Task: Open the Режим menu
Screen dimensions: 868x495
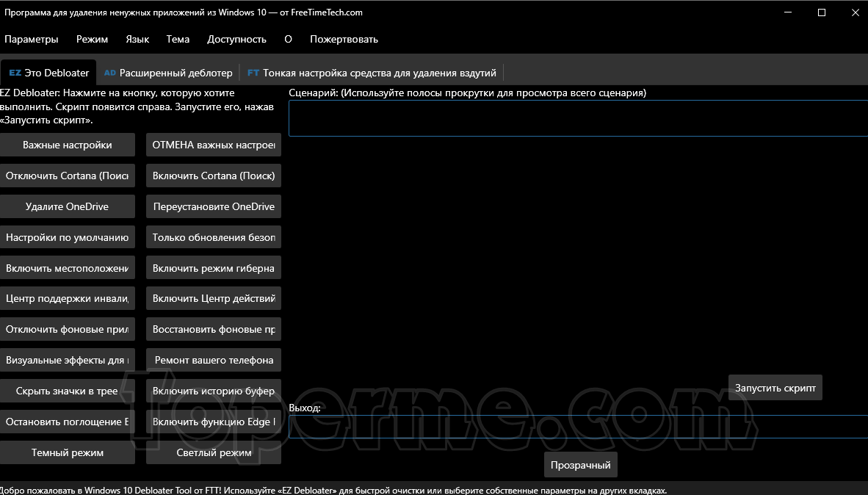Action: (x=92, y=40)
